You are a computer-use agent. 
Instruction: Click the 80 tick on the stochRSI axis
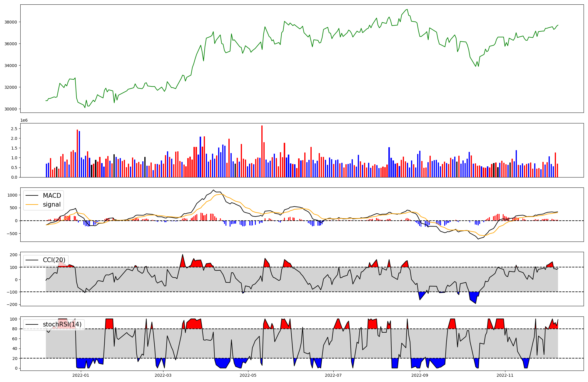tap(15, 329)
